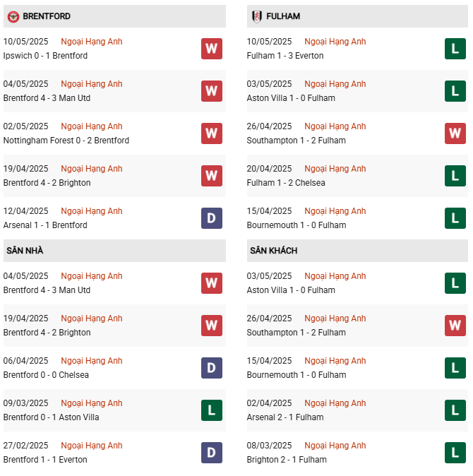Click L badge for Fulham 1-3 Everton

pos(455,49)
